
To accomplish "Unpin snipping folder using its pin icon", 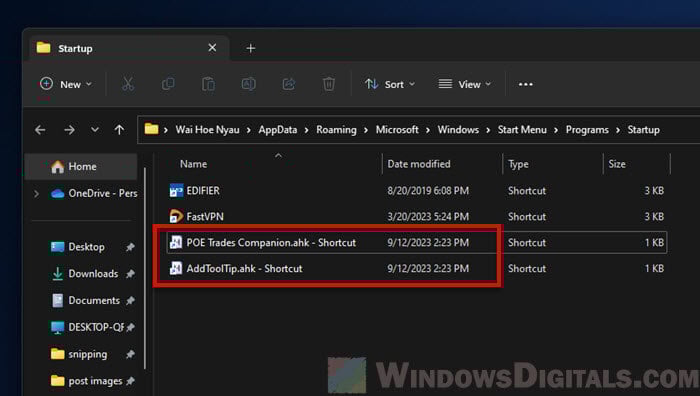I will (130, 354).
